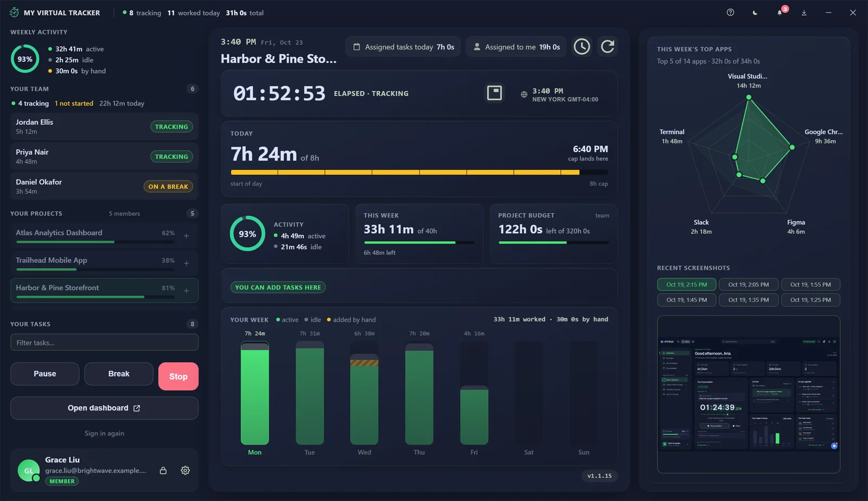The image size is (868, 501).
Task: Click the red Stop button
Action: 178,376
